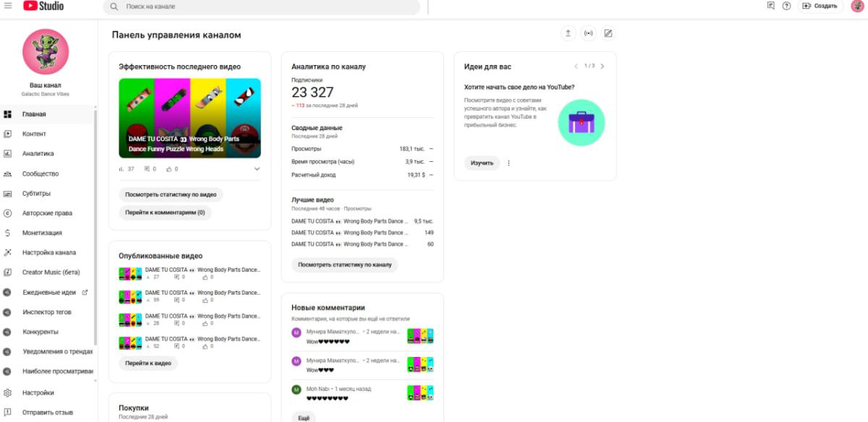Expand the latest video stats chevron
The image size is (868, 422).
pyautogui.click(x=257, y=169)
